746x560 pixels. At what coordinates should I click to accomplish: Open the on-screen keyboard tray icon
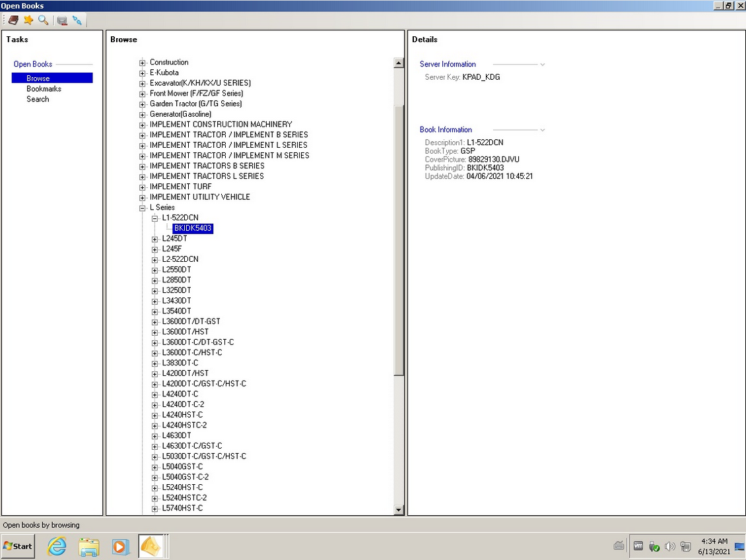click(619, 545)
